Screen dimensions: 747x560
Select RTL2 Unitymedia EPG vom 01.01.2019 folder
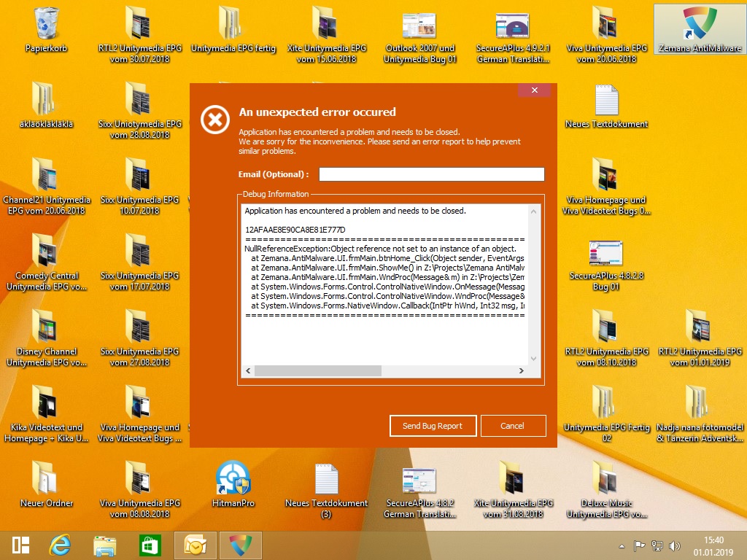(700, 338)
